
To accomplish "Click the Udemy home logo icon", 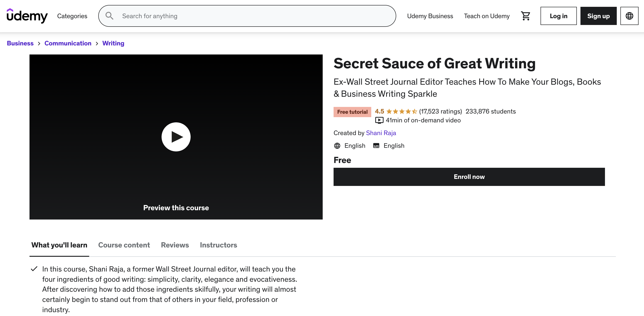I will pos(27,16).
